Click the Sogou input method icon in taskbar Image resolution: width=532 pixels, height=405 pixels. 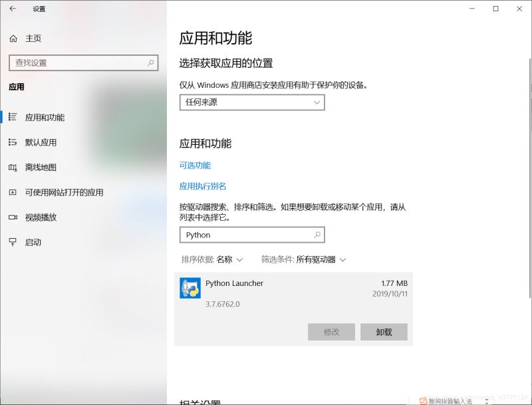tap(423, 400)
